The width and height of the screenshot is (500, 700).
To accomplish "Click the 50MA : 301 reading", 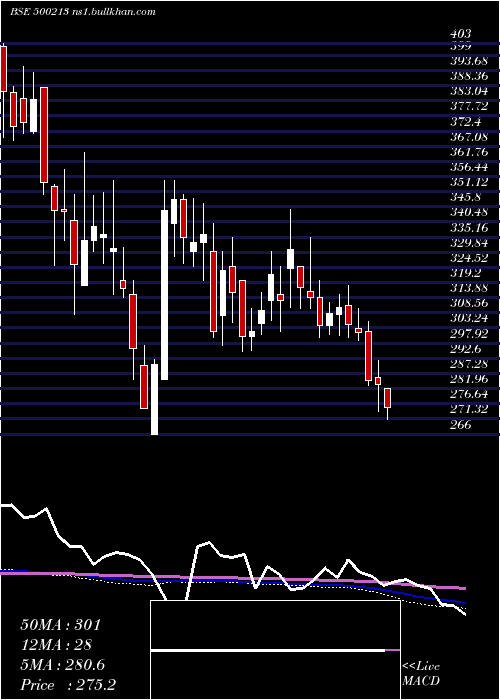I will (61, 625).
